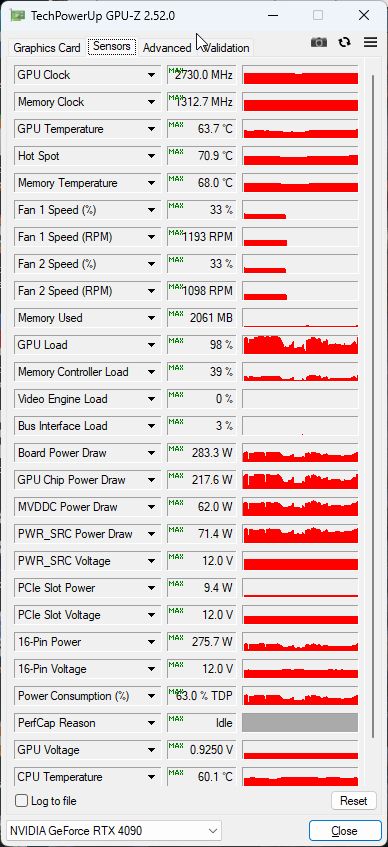
Task: Open the 16-Pin Voltage dropdown arrow
Action: tap(151, 669)
